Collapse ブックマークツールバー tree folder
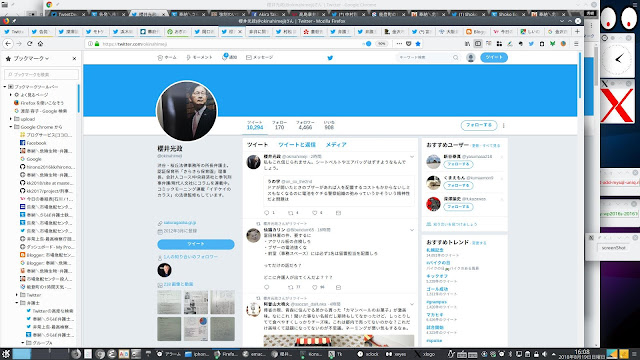 point(5,87)
